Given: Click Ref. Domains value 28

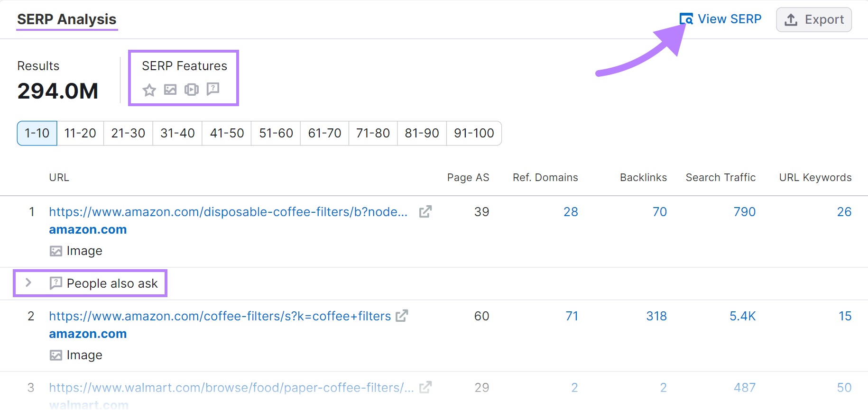Looking at the screenshot, I should click(571, 212).
